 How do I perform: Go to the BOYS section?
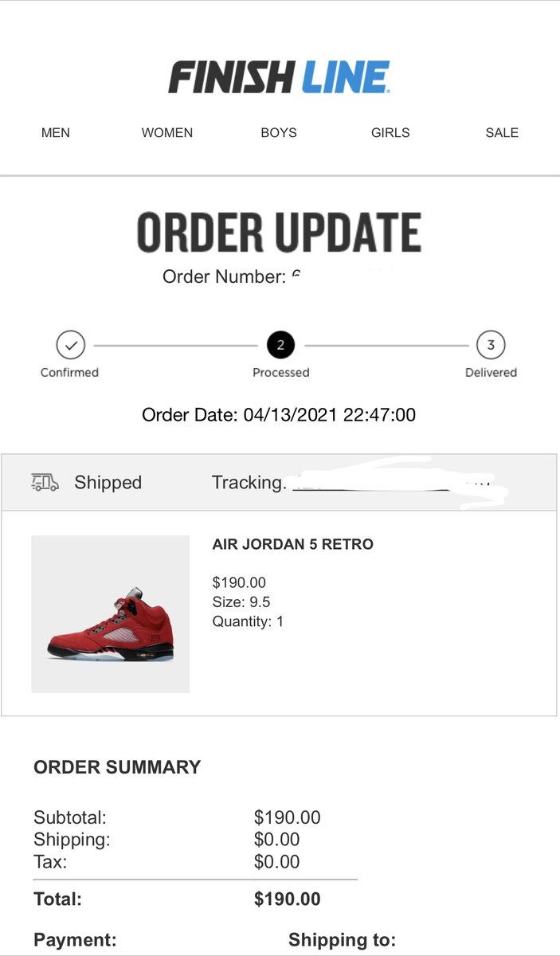click(x=279, y=133)
